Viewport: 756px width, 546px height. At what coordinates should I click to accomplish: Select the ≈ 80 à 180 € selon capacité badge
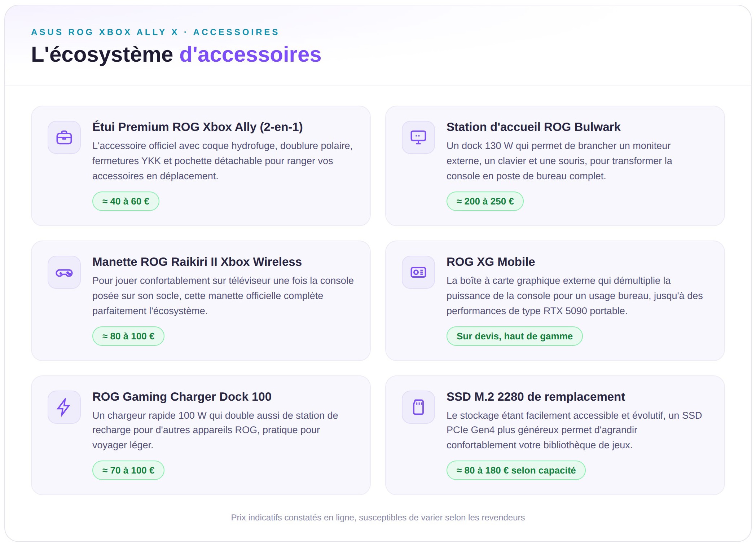(516, 470)
